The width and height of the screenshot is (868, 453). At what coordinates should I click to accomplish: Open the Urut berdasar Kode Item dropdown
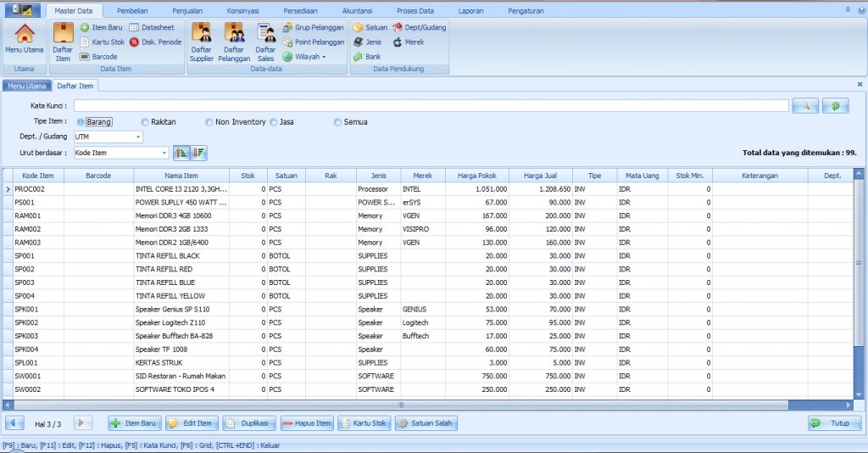click(164, 153)
